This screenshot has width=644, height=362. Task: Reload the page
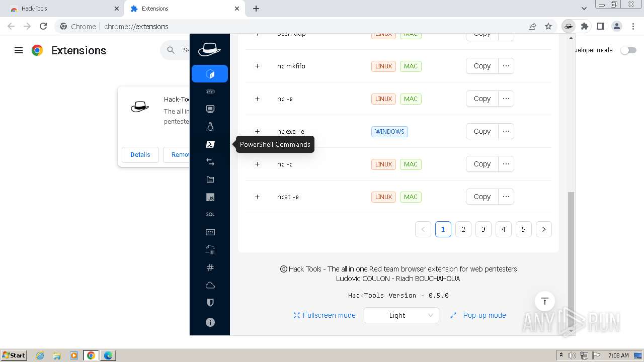coord(43,26)
